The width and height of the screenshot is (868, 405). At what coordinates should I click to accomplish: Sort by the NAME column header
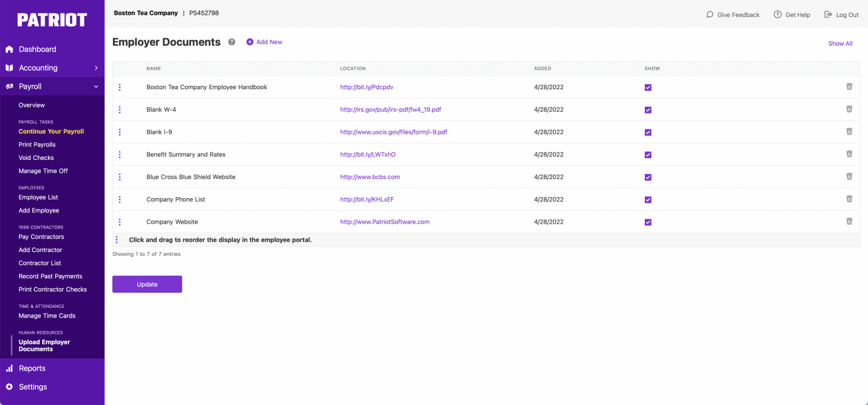(x=154, y=68)
